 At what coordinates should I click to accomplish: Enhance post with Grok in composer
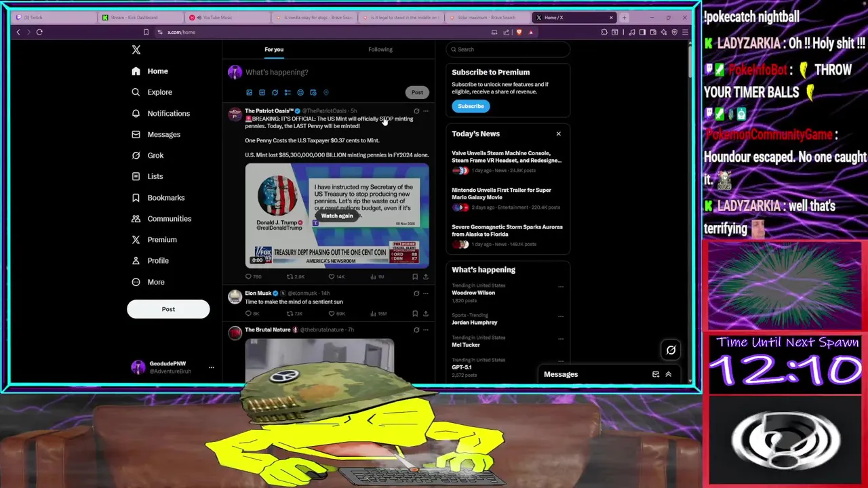pyautogui.click(x=275, y=92)
